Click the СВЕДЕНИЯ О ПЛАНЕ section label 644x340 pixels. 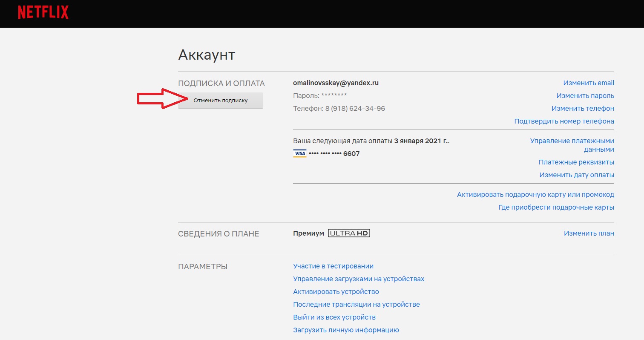click(x=218, y=234)
